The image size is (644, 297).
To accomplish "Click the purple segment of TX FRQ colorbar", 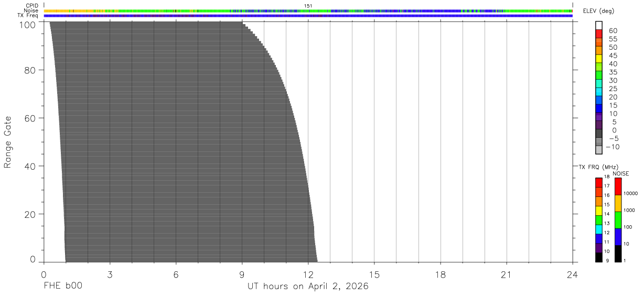I will click(x=598, y=248).
